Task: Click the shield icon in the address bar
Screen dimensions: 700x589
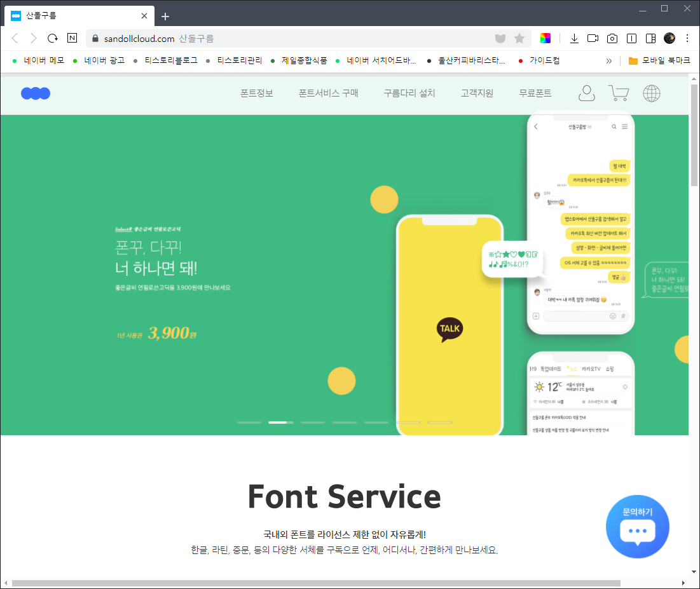Action: click(x=500, y=38)
